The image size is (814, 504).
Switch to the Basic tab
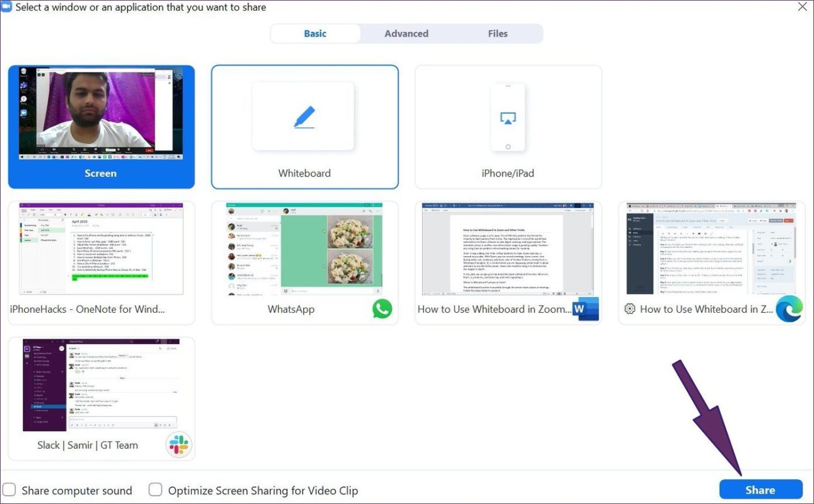[316, 33]
